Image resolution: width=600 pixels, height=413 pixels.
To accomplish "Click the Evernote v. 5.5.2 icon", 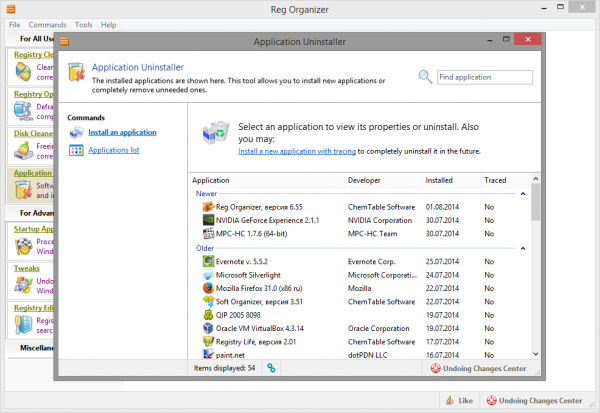I will [208, 261].
